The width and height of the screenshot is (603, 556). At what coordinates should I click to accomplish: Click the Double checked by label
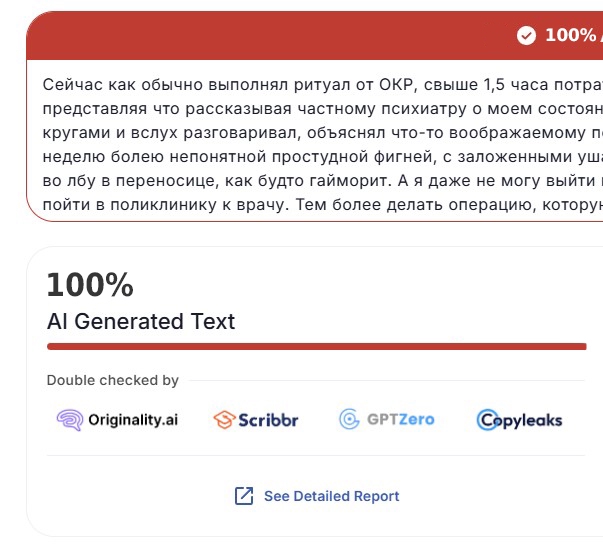click(113, 380)
